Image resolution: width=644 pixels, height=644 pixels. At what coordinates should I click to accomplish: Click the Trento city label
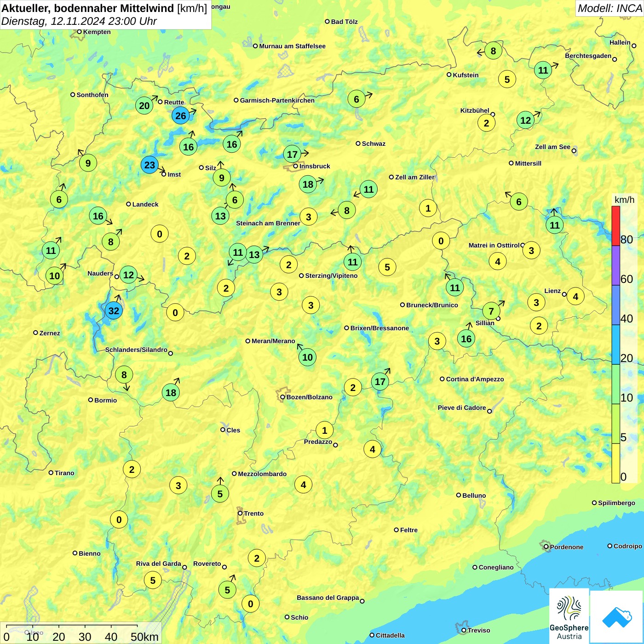253,513
